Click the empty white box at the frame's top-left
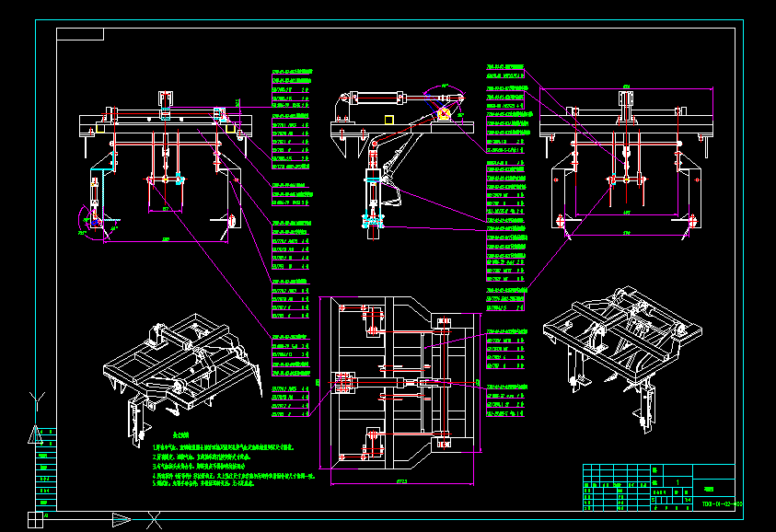The image size is (776, 532). [x=80, y=34]
